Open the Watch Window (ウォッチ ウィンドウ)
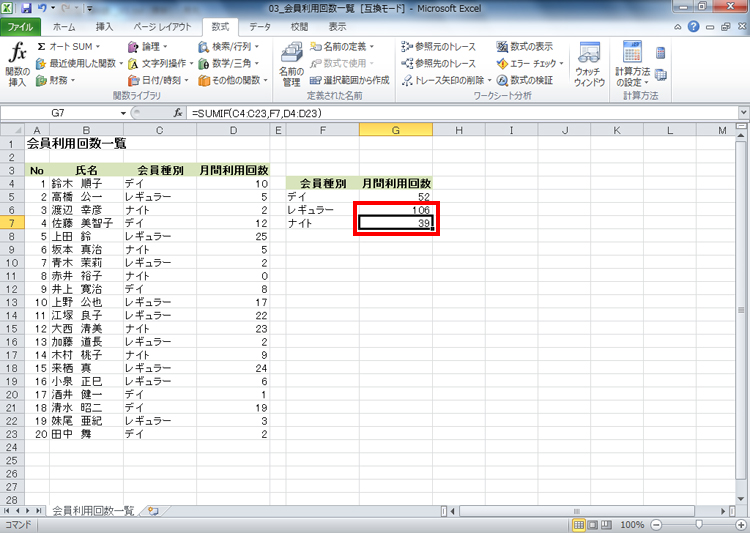 pos(589,65)
